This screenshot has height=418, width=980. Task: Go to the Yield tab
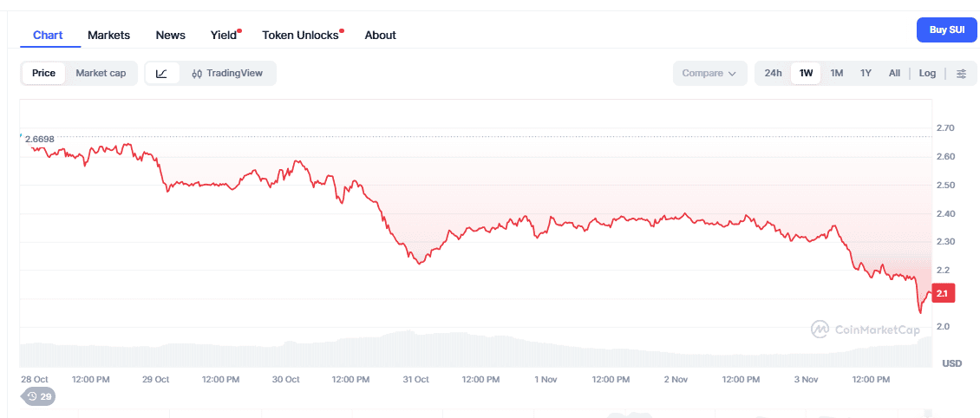pos(224,36)
